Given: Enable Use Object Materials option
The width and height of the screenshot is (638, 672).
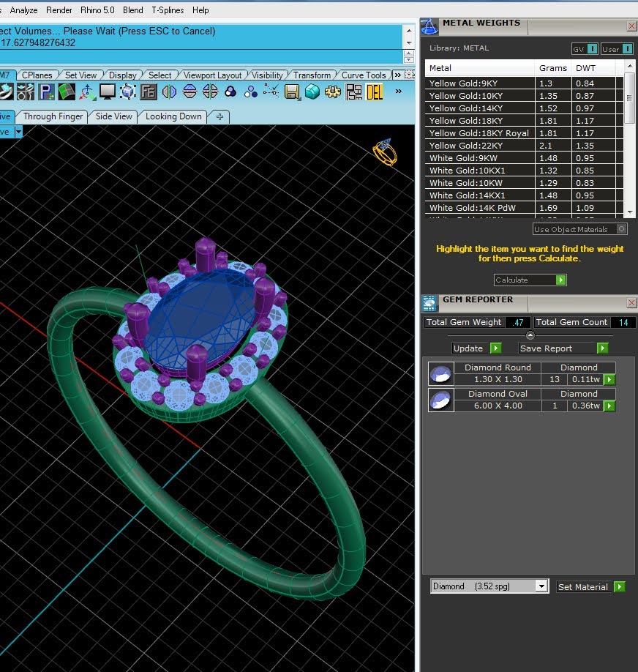Looking at the screenshot, I should click(580, 229).
